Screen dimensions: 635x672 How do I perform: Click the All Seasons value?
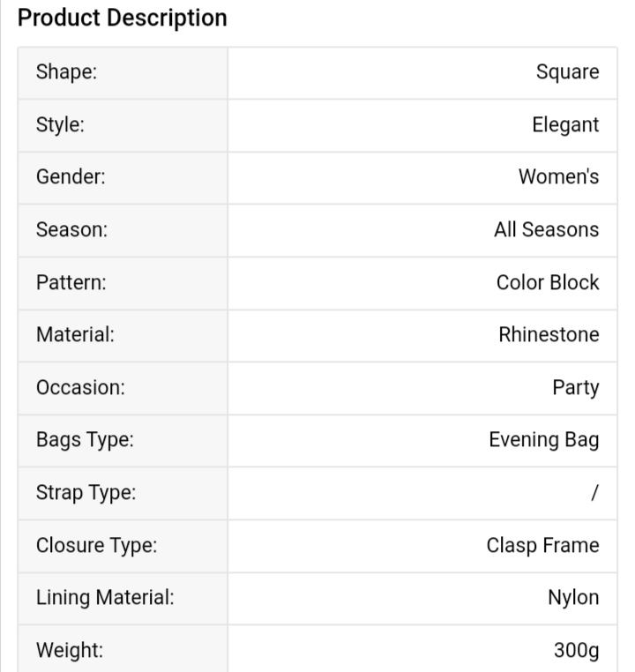[x=546, y=229]
